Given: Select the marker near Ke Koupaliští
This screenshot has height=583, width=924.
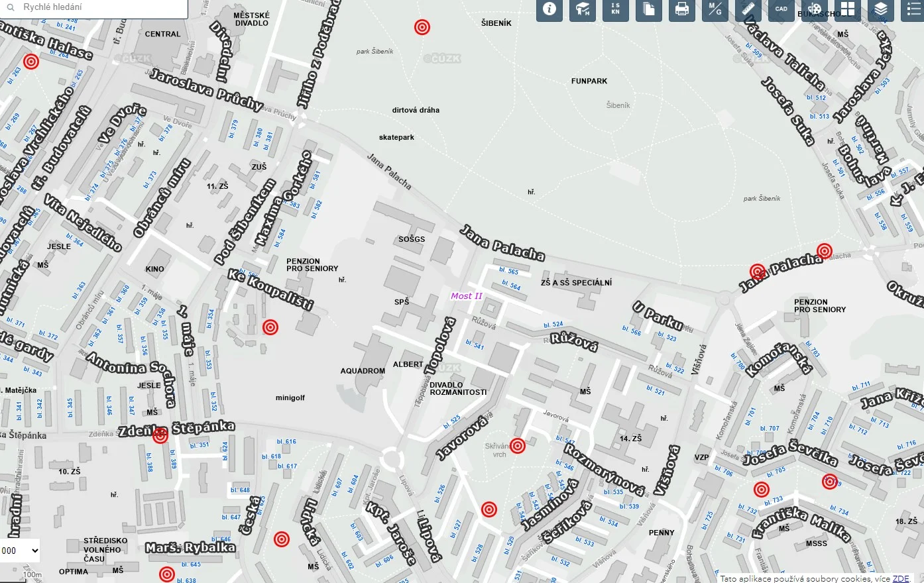Looking at the screenshot, I should [x=270, y=327].
